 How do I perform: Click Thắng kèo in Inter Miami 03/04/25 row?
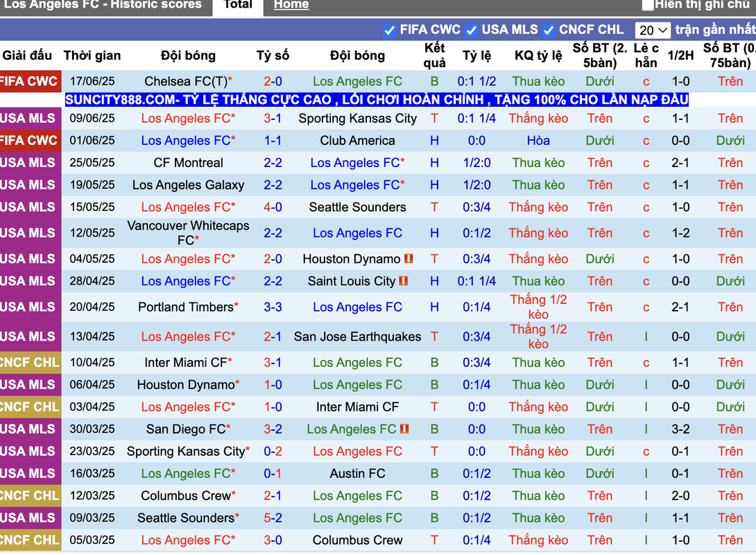[538, 407]
